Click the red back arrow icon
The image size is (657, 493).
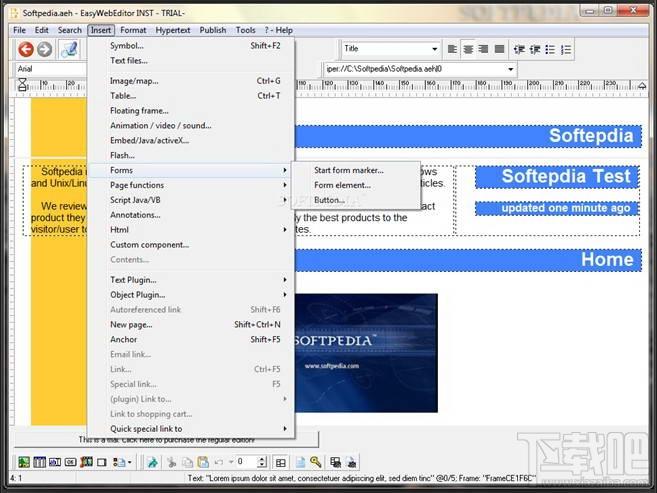click(x=25, y=49)
